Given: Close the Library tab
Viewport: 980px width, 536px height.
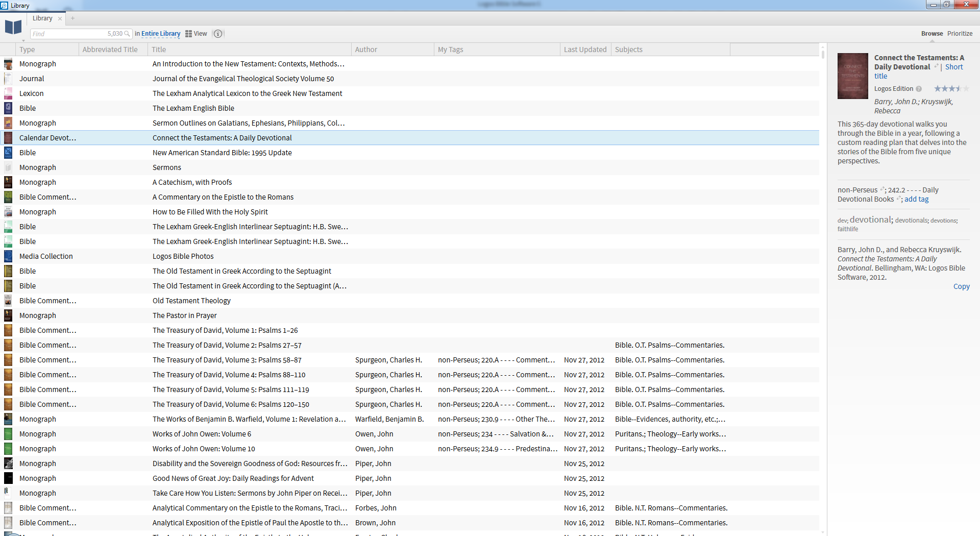Looking at the screenshot, I should click(60, 18).
